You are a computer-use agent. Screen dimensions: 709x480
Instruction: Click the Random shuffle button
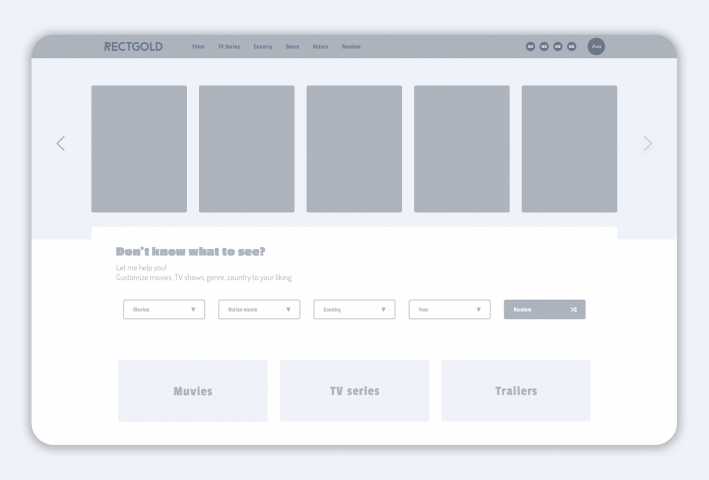pos(544,310)
